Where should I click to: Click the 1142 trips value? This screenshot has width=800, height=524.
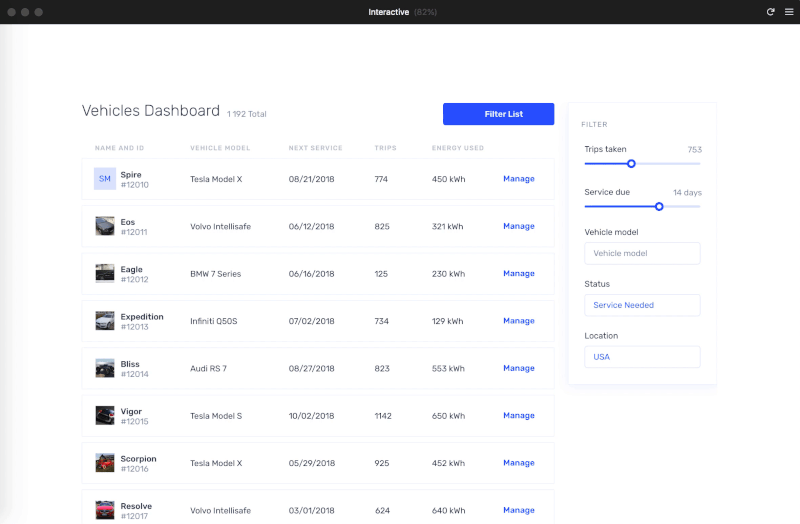click(383, 416)
